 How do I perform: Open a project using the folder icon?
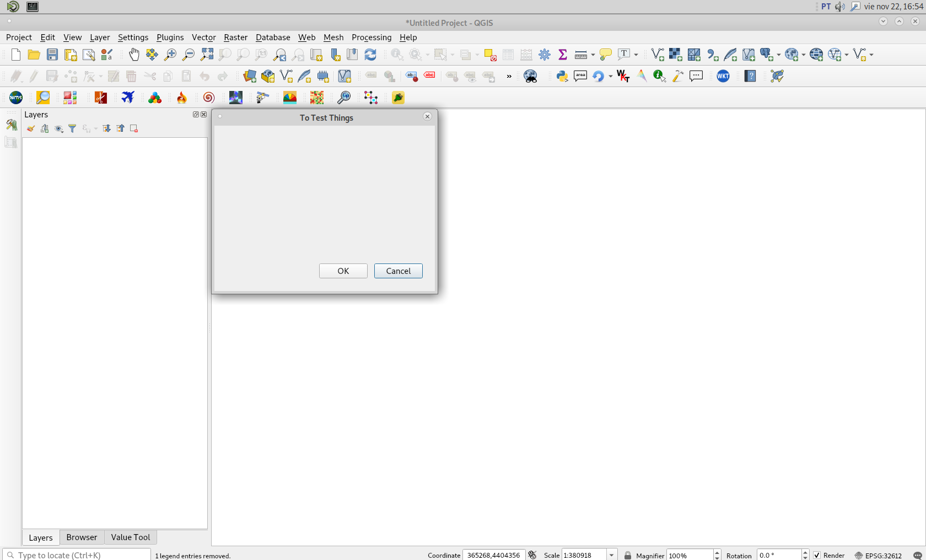34,55
